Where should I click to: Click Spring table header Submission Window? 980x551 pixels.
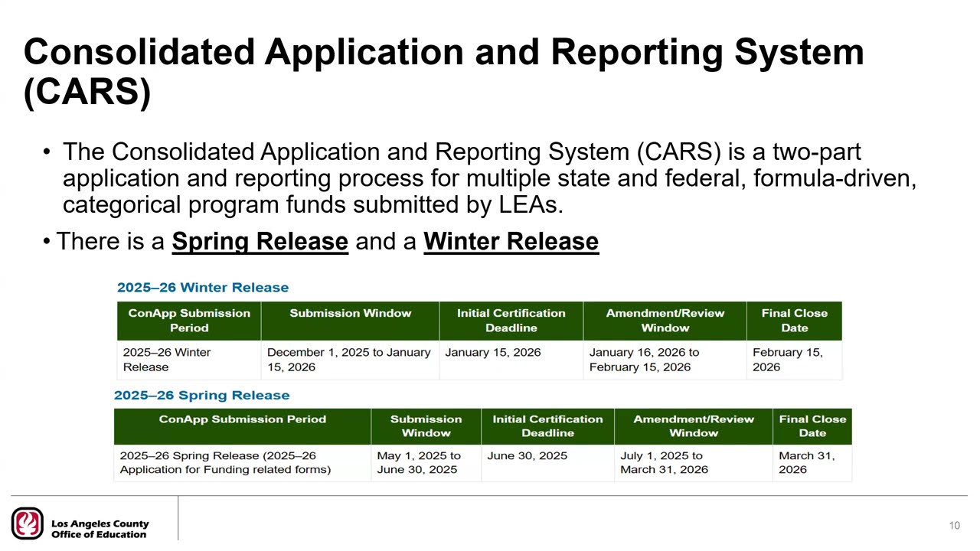pyautogui.click(x=426, y=426)
